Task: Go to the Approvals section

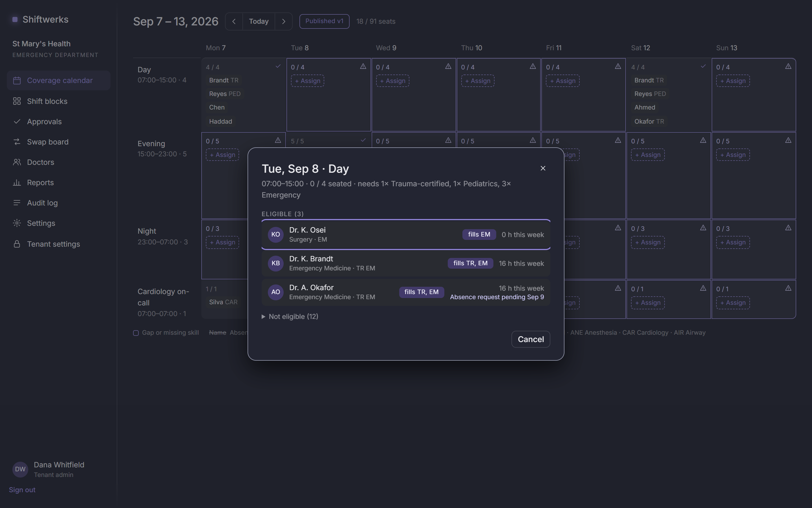Action: (x=59, y=122)
